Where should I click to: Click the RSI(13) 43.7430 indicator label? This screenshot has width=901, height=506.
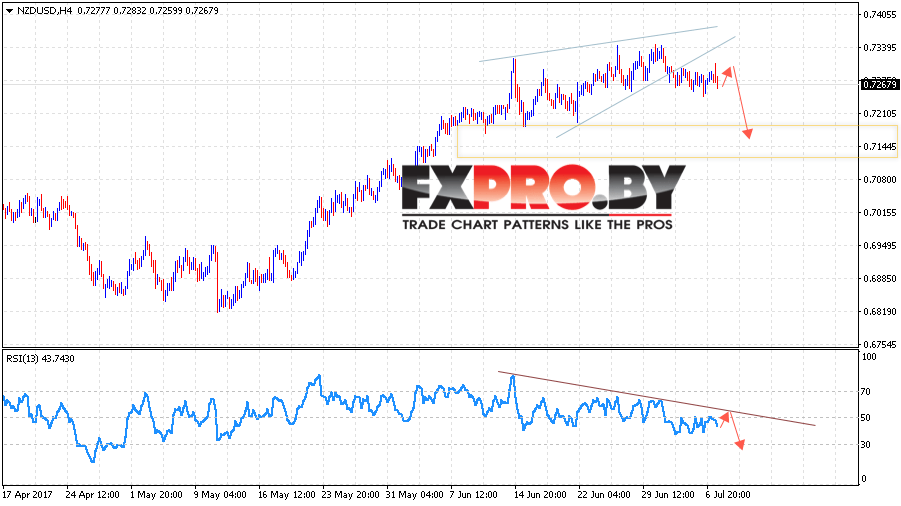(x=40, y=358)
